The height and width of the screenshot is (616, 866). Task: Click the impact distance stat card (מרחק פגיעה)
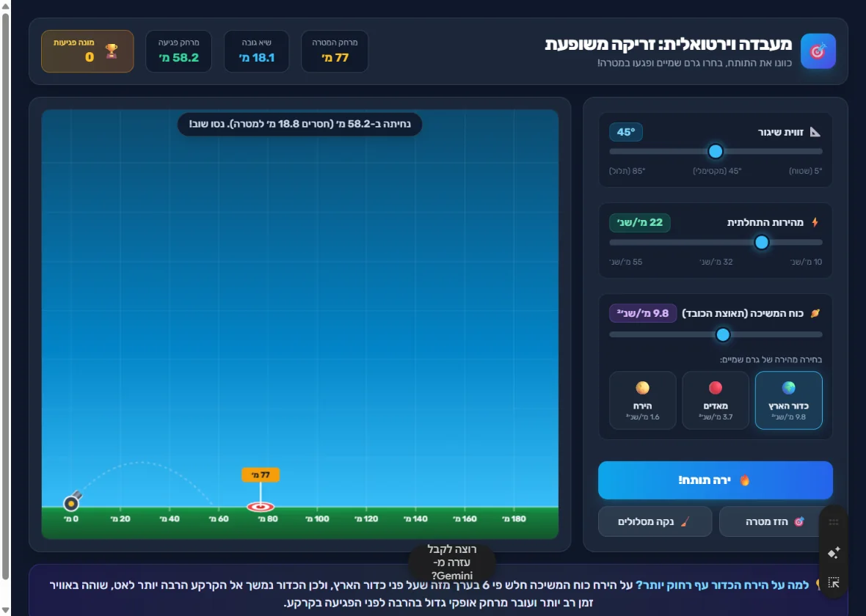[178, 51]
